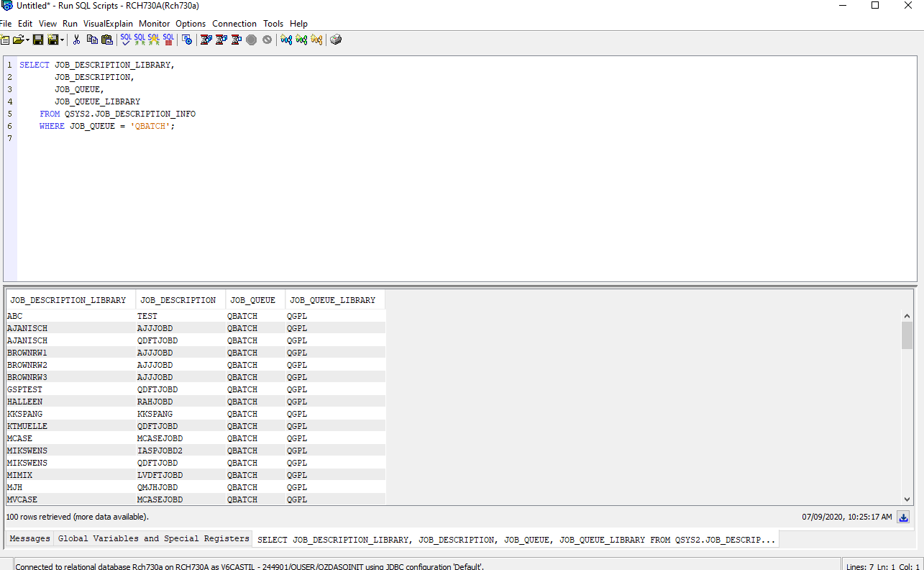Image resolution: width=924 pixels, height=570 pixels.
Task: Click the third hourglass Run icon
Action: (x=236, y=40)
